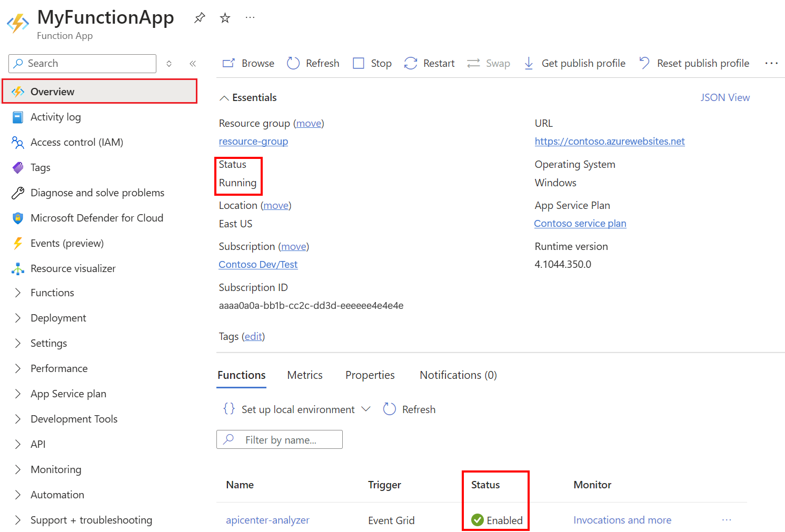This screenshot has height=532, width=785.
Task: Browse the function app
Action: click(247, 63)
